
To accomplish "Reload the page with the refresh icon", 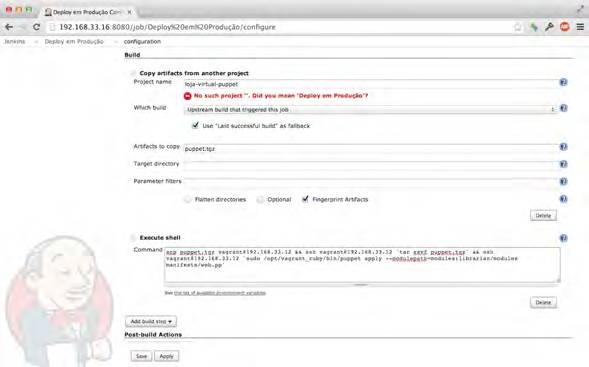I will tap(36, 27).
